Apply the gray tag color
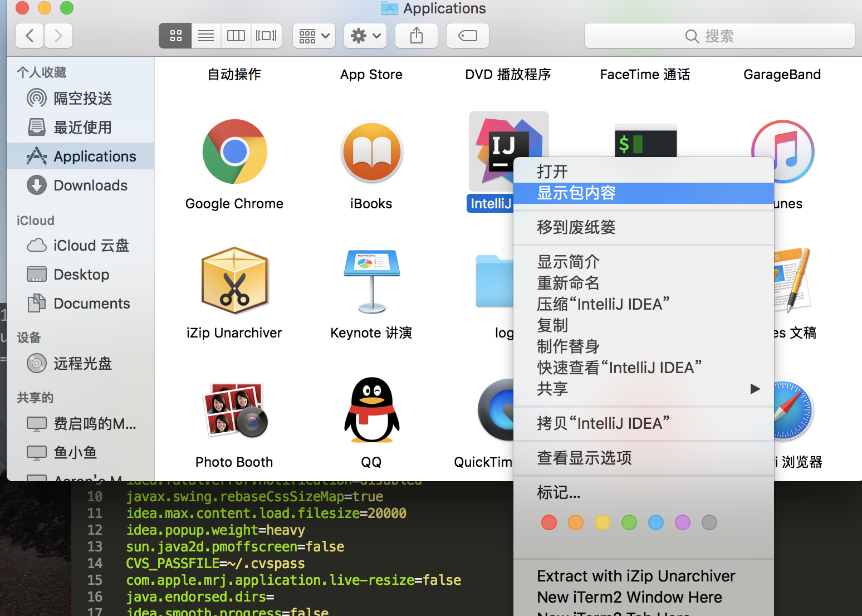 tap(709, 522)
